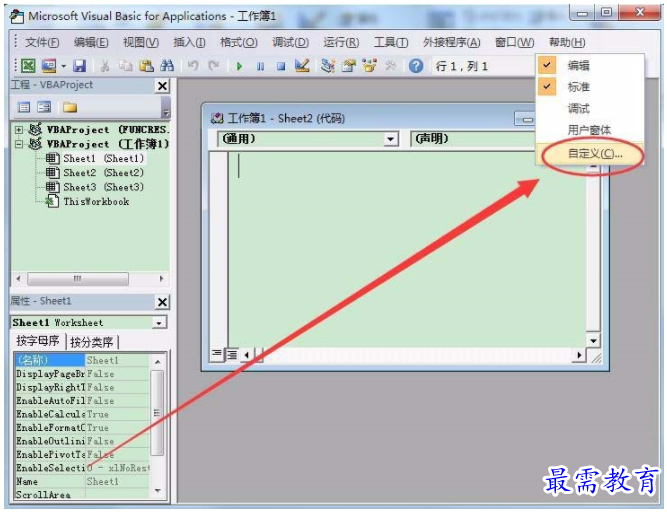Click the Toolbox wrench icon

click(390, 65)
